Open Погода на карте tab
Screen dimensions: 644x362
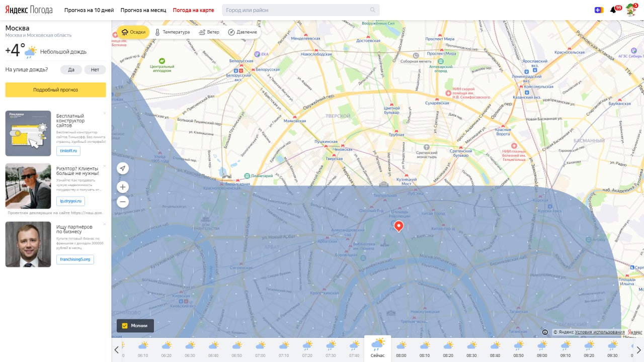point(193,10)
